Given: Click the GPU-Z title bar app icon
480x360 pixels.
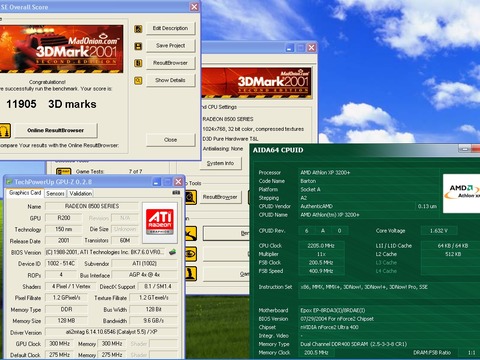Looking at the screenshot, I should pos(9,182).
